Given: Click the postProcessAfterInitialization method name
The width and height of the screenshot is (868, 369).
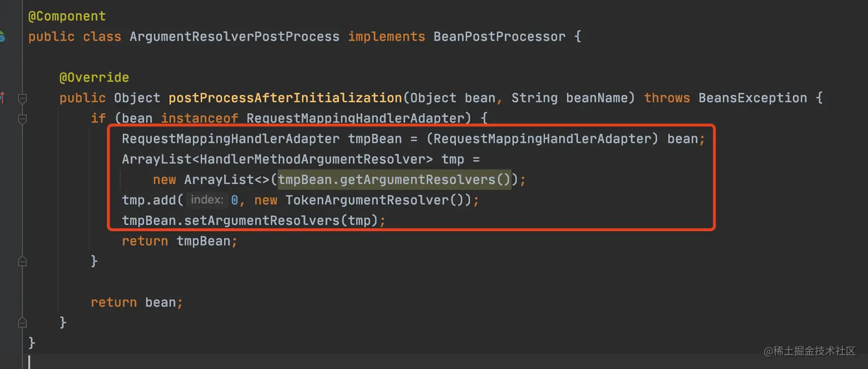Looking at the screenshot, I should click(x=285, y=98).
